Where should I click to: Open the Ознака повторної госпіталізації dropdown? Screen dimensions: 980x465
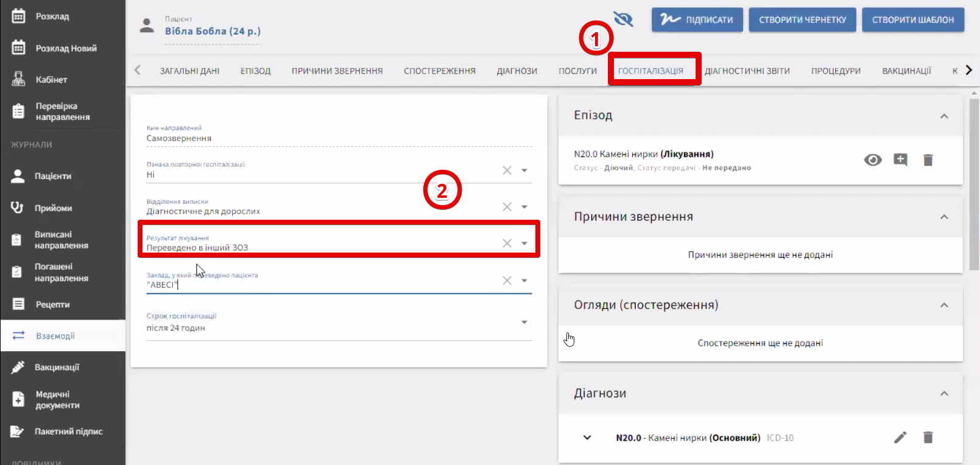[x=524, y=170]
